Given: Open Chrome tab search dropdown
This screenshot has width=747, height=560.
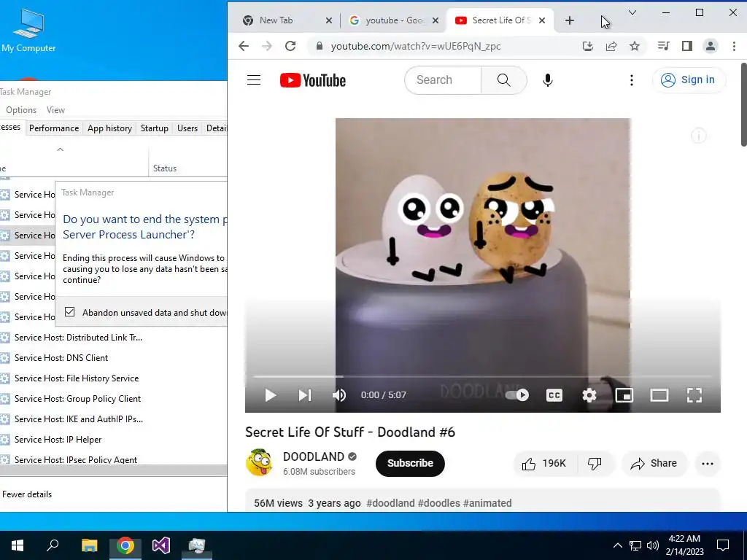Looking at the screenshot, I should (632, 12).
